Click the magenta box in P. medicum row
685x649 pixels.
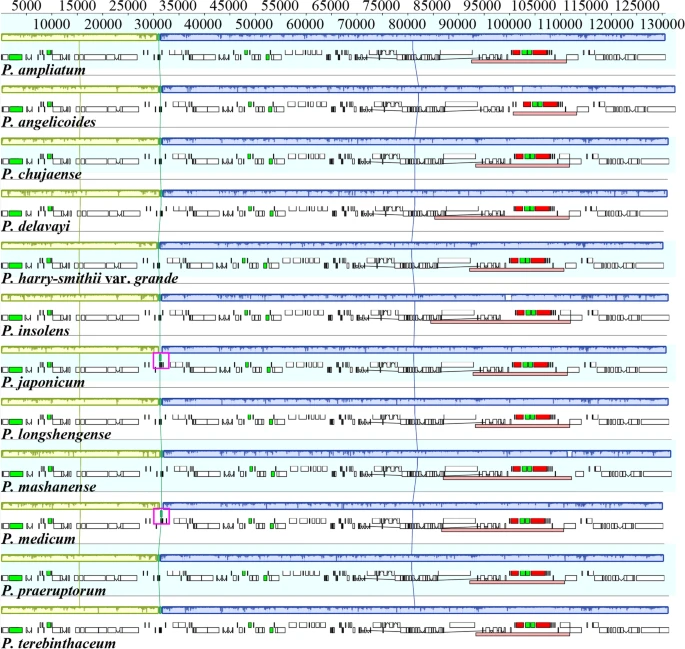161,517
